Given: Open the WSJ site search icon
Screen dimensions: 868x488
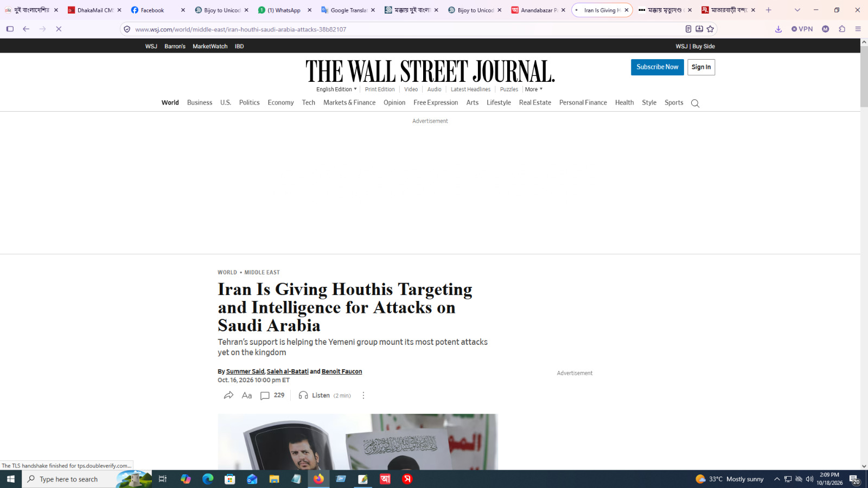Looking at the screenshot, I should click(x=695, y=103).
